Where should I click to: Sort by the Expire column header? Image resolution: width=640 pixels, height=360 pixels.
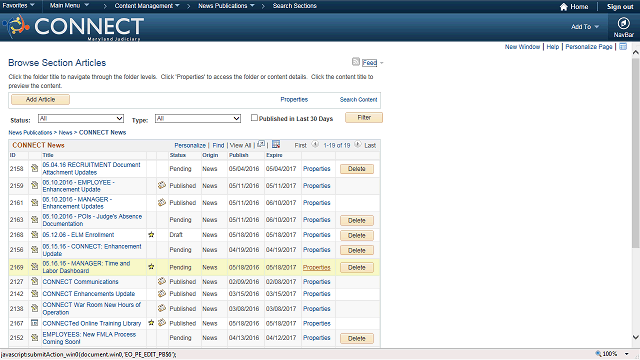click(x=274, y=155)
